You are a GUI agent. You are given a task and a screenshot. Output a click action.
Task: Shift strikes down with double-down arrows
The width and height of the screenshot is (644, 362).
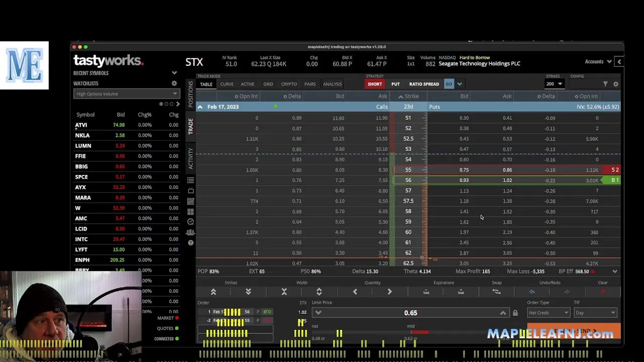click(x=248, y=292)
